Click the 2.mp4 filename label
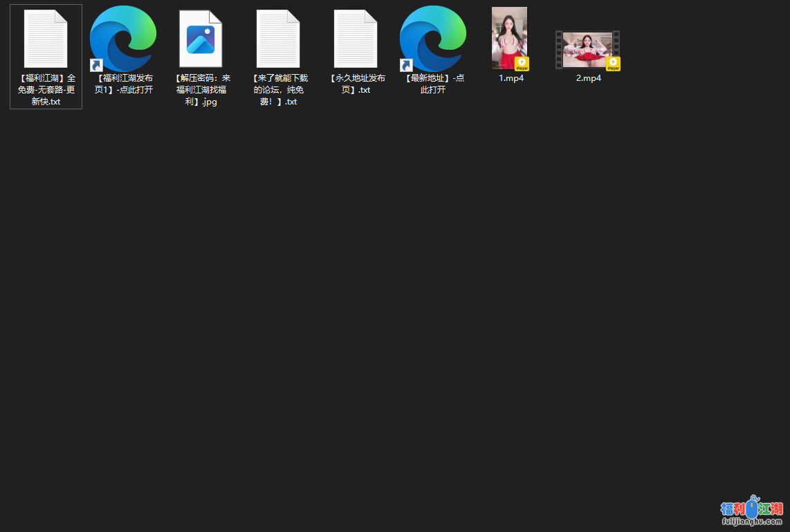Image resolution: width=790 pixels, height=532 pixels. pos(589,78)
